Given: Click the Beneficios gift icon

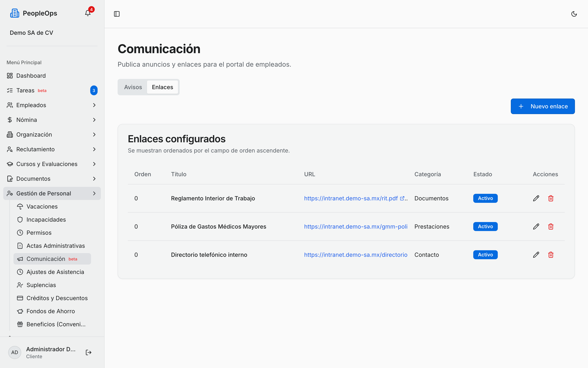Looking at the screenshot, I should tap(20, 324).
